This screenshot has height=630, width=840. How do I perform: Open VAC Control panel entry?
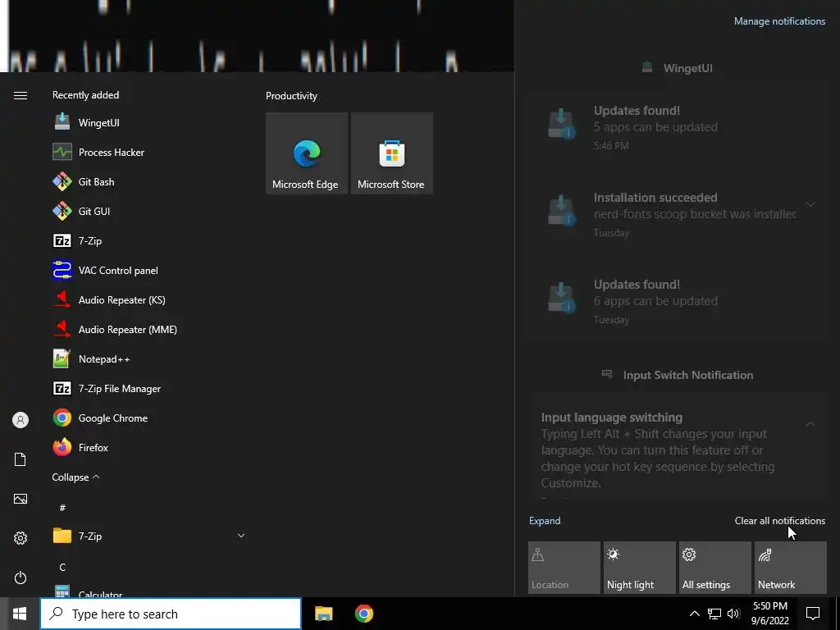pos(148,270)
